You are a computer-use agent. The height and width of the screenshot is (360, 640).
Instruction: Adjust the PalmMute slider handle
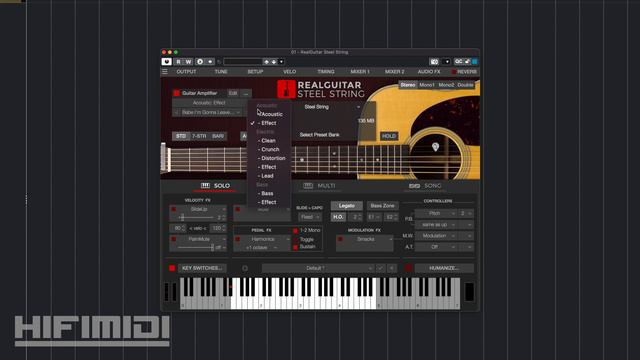pyautogui.click(x=212, y=247)
